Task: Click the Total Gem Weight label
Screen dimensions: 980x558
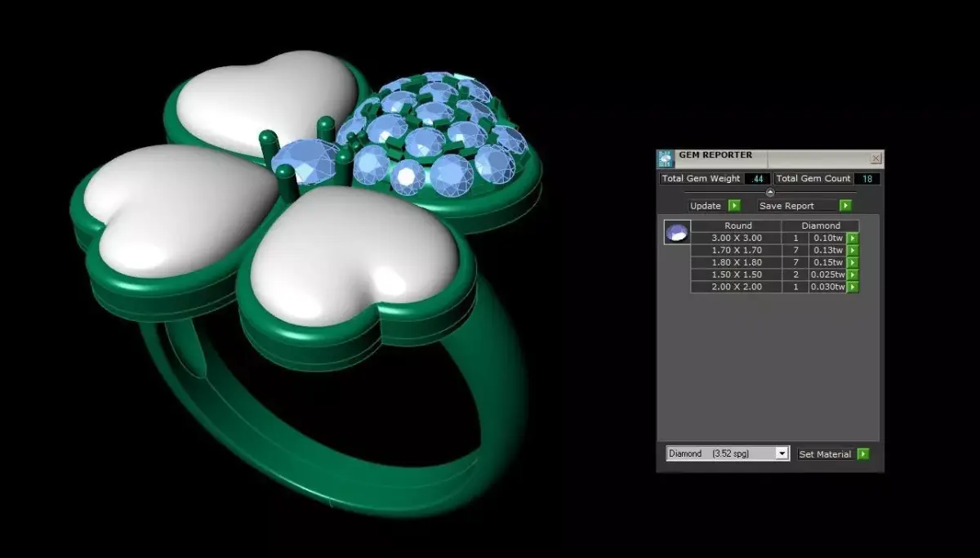Action: pos(702,178)
